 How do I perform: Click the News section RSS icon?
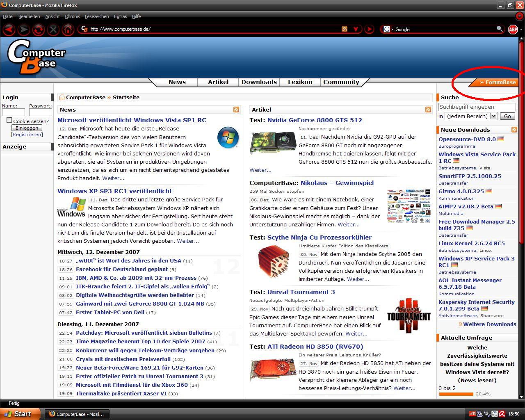coord(236,110)
